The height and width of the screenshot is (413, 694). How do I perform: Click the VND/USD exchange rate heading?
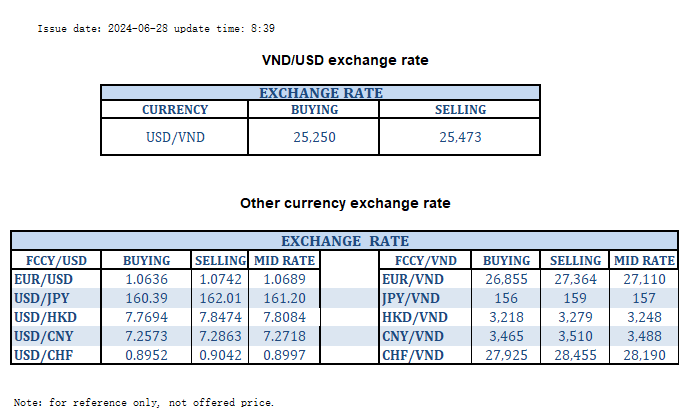[345, 60]
